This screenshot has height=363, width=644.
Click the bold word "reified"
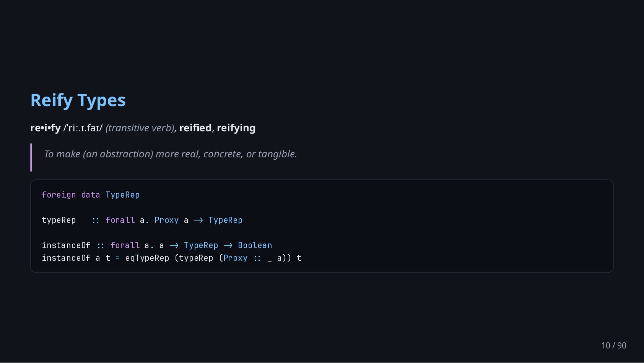pos(195,128)
